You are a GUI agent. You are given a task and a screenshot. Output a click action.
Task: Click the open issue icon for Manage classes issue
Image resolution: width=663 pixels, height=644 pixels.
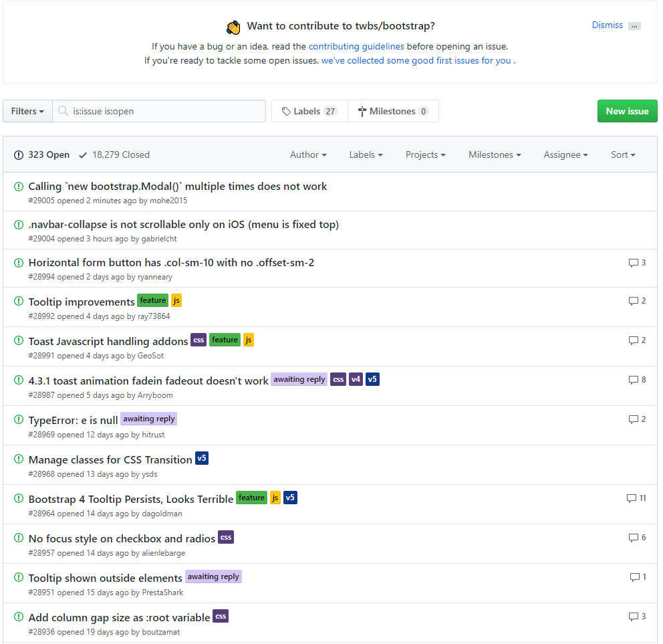(x=19, y=459)
